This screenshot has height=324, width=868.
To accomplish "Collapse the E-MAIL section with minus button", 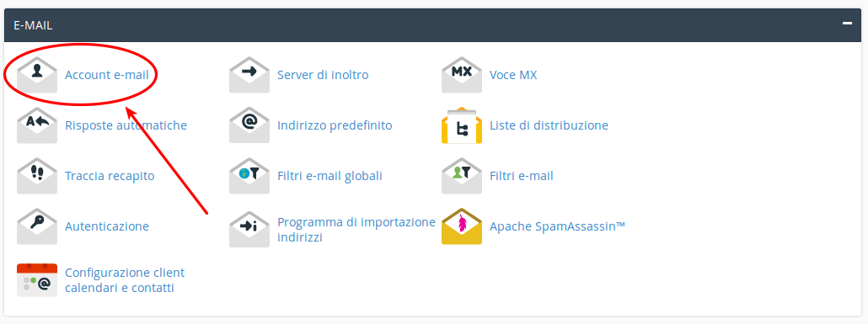I will pyautogui.click(x=847, y=24).
